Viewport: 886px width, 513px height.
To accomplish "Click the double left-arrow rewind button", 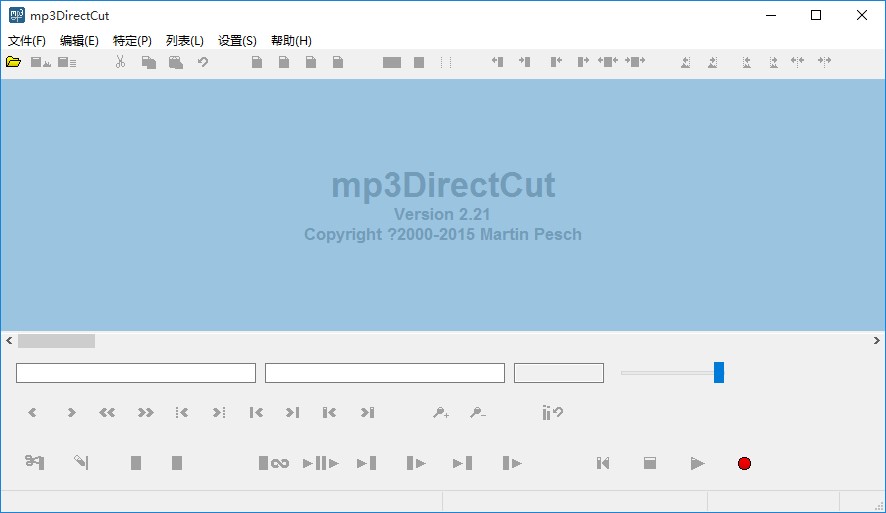I will pyautogui.click(x=107, y=412).
